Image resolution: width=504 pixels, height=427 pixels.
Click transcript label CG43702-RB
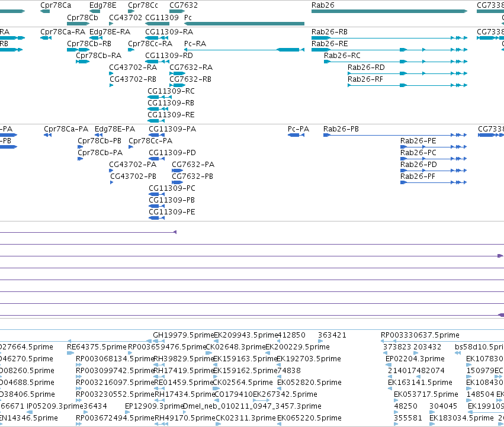click(133, 79)
